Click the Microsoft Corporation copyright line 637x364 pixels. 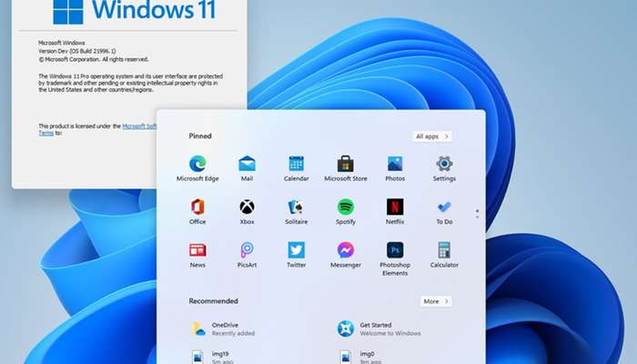(94, 59)
